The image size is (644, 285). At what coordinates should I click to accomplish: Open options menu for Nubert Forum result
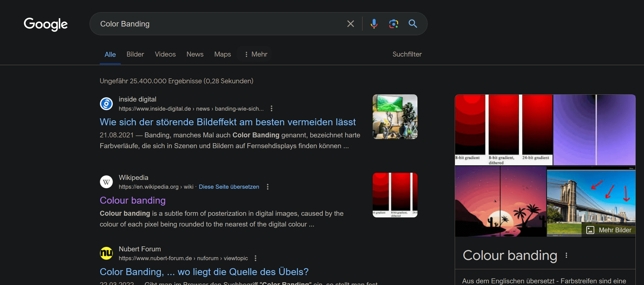coord(256,258)
